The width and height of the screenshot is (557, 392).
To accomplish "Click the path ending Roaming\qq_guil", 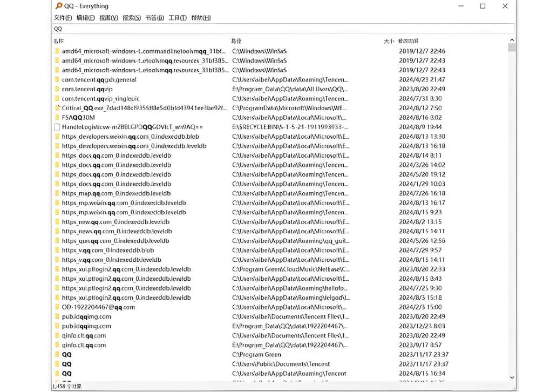I will (291, 241).
